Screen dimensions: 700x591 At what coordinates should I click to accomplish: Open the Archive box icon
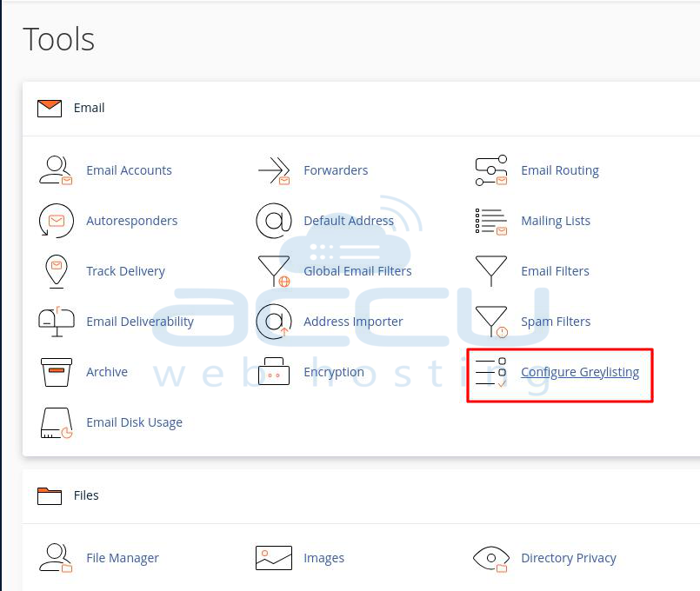coord(57,372)
